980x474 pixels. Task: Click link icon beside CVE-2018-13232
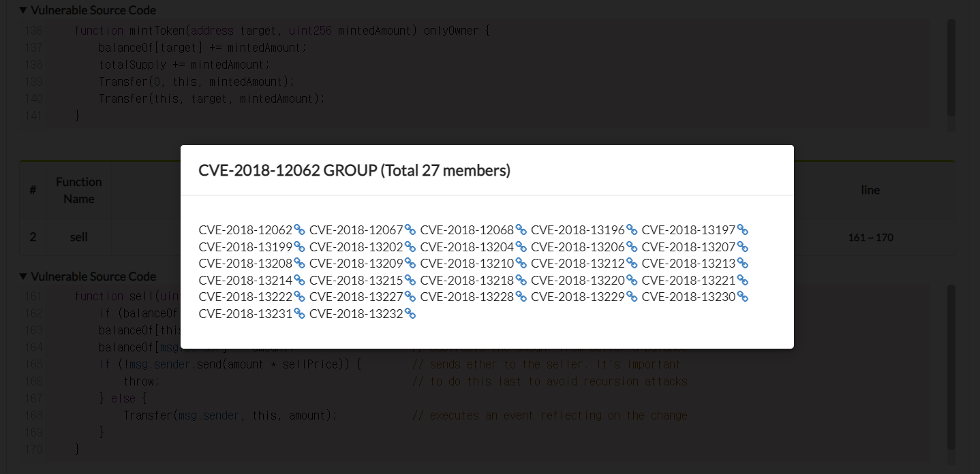click(x=410, y=314)
